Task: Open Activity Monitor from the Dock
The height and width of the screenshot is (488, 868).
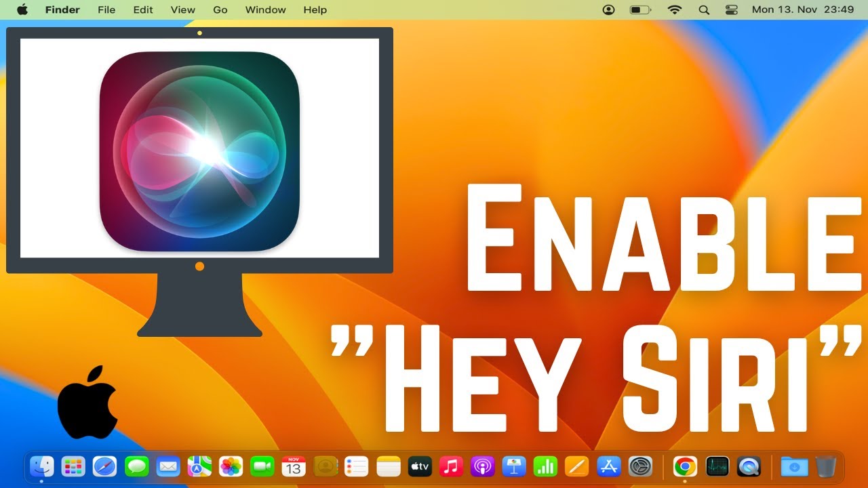Action: tap(717, 466)
